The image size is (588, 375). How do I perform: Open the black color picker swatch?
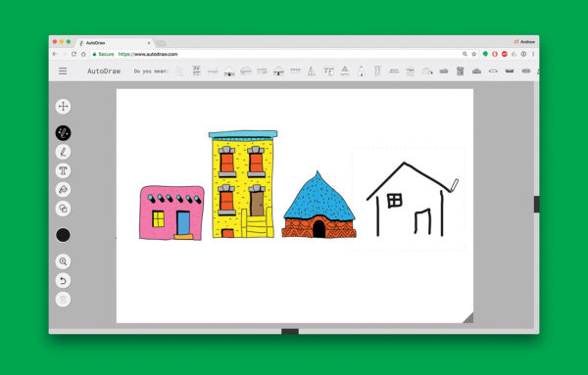pos(63,235)
